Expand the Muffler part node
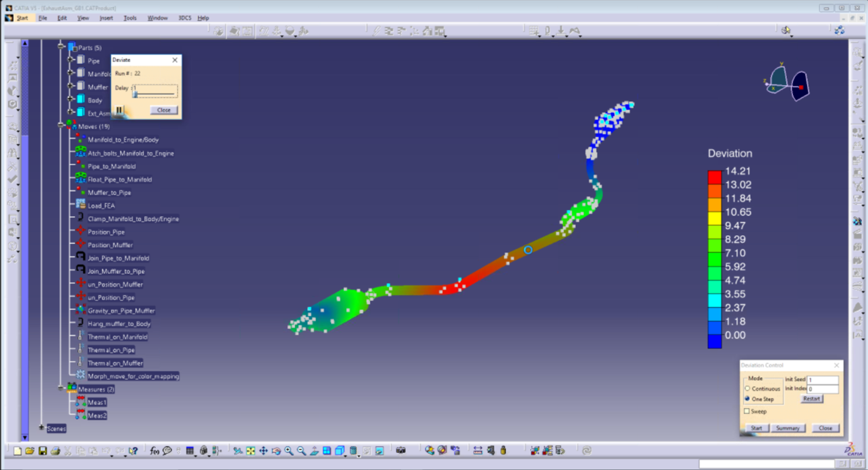868x470 pixels. click(69, 86)
